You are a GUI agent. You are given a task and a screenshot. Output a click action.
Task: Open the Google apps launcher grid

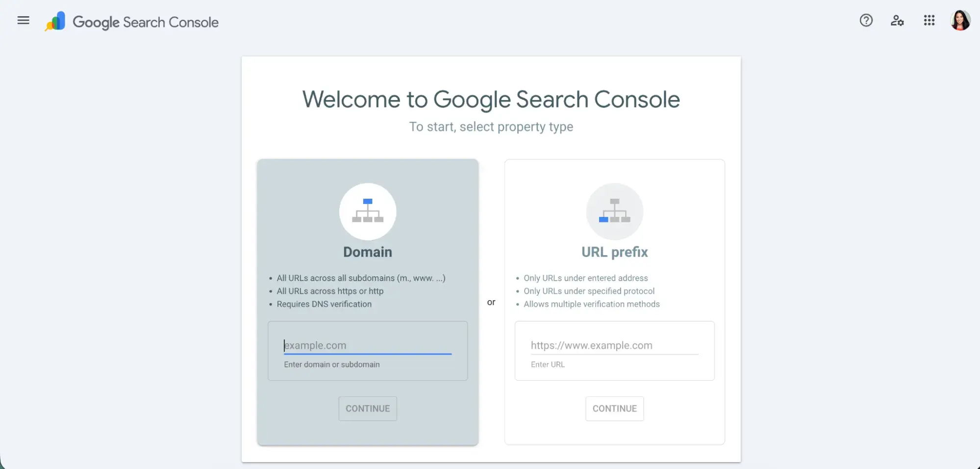929,20
